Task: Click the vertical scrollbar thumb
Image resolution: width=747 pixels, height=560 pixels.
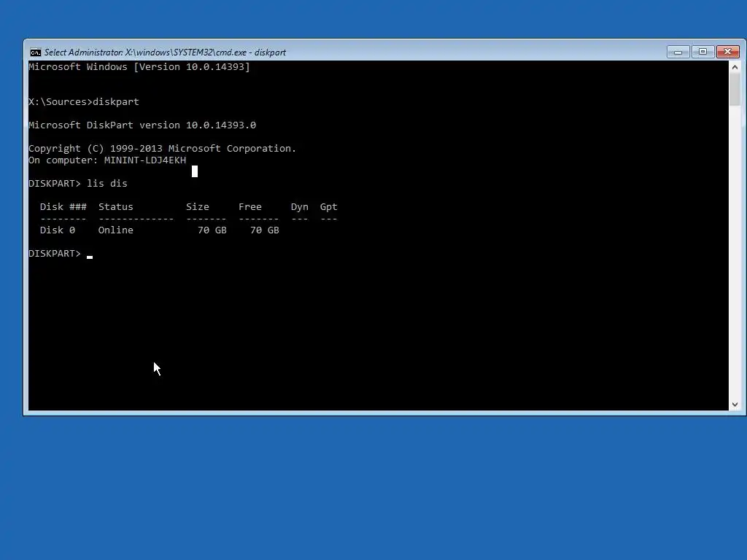Action: (x=735, y=90)
